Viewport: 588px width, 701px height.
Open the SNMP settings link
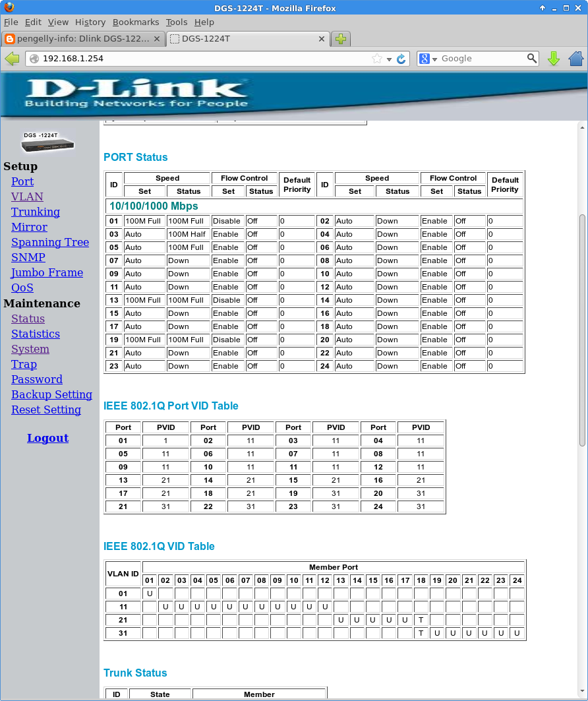28,257
